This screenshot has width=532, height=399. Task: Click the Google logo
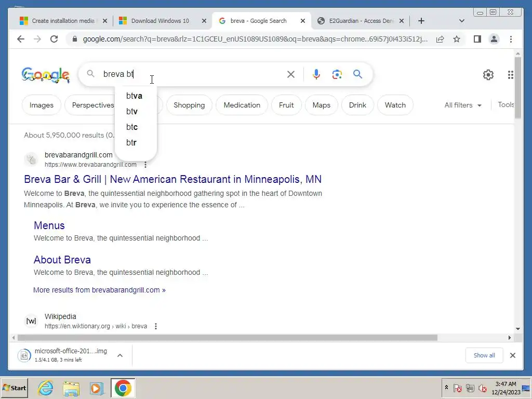click(x=46, y=75)
